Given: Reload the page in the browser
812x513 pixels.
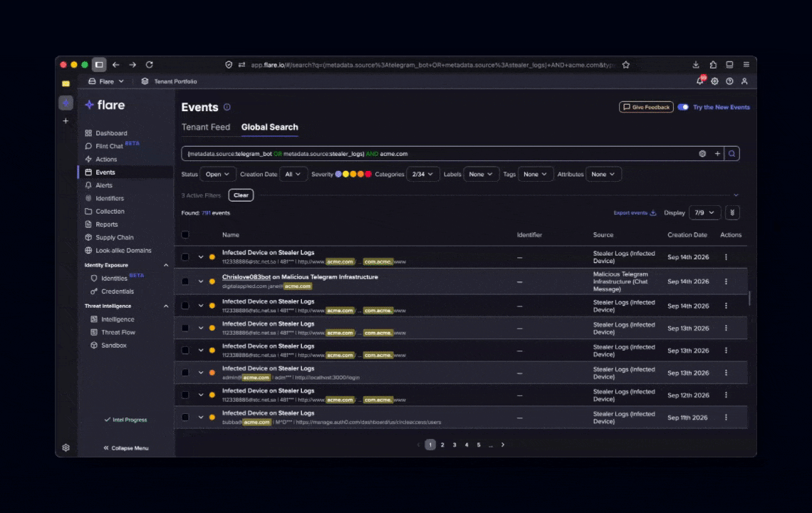Looking at the screenshot, I should tap(149, 65).
